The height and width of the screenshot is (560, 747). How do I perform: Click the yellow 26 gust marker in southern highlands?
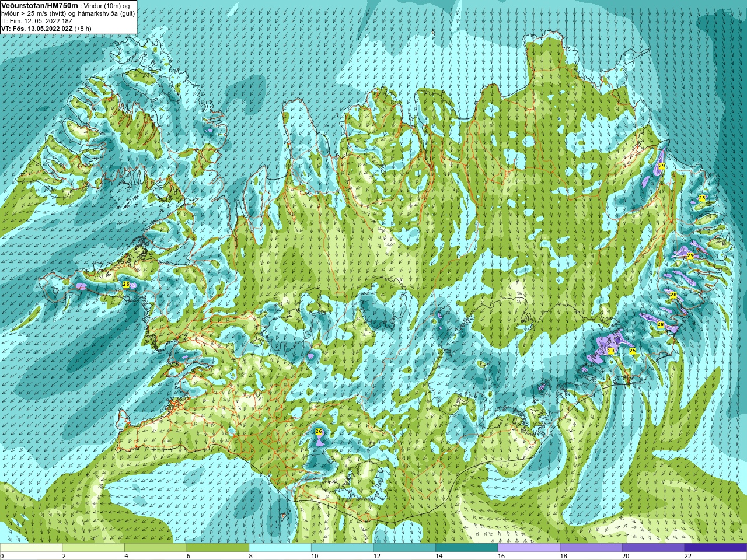319,431
